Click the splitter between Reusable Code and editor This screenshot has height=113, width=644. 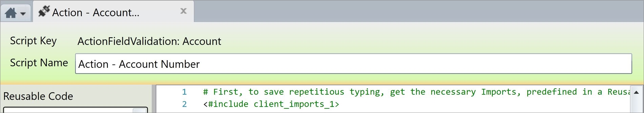[x=154, y=99]
